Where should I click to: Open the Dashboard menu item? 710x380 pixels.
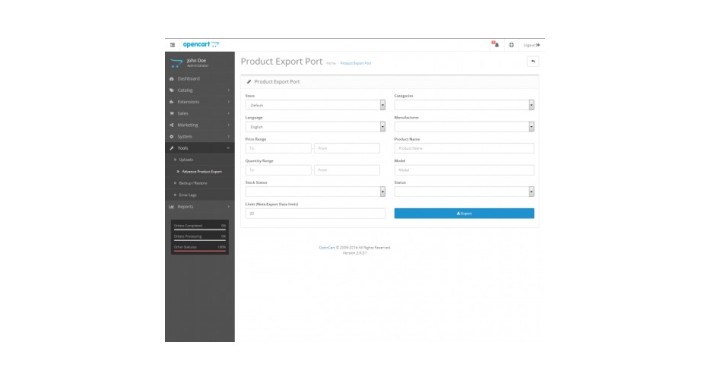pos(200,79)
